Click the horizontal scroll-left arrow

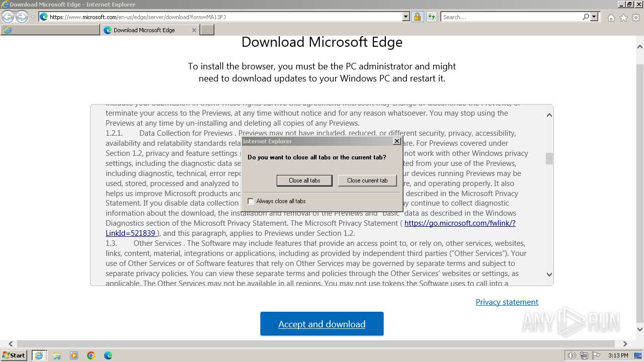[x=11, y=344]
